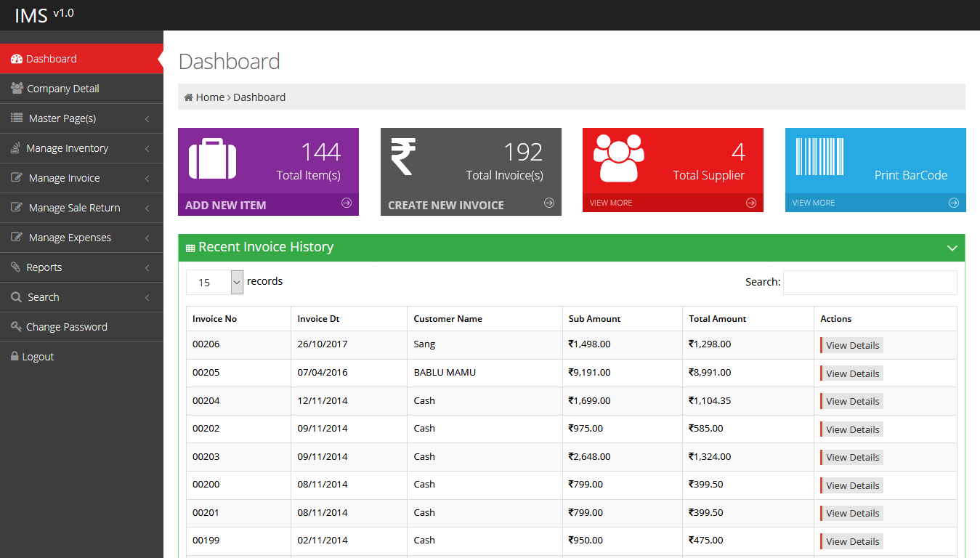Open the records per page dropdown
Viewport: 980px width, 558px height.
tap(215, 283)
